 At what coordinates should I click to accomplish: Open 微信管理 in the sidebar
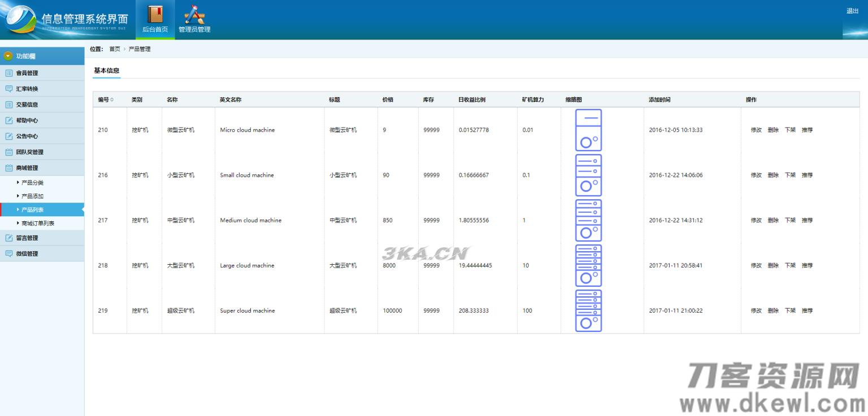coord(42,253)
